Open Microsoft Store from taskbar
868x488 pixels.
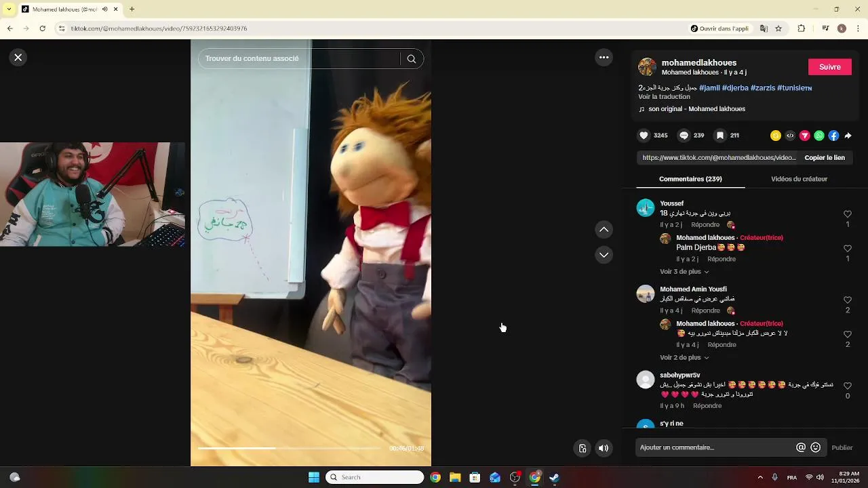475,477
